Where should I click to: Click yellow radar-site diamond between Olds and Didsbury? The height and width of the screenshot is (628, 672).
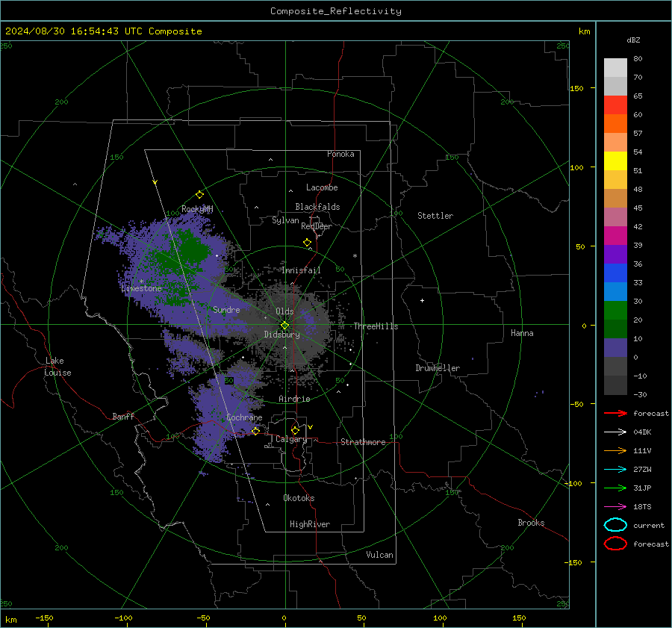(284, 326)
